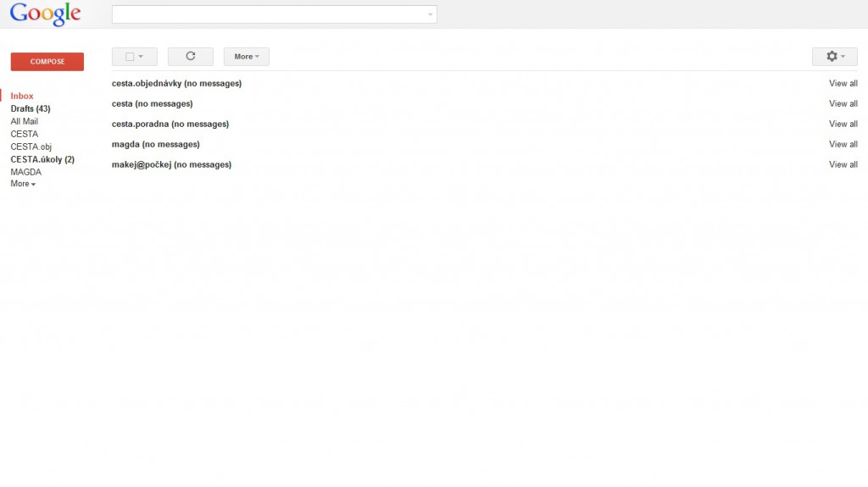
Task: Click the Google logo
Action: tap(46, 14)
